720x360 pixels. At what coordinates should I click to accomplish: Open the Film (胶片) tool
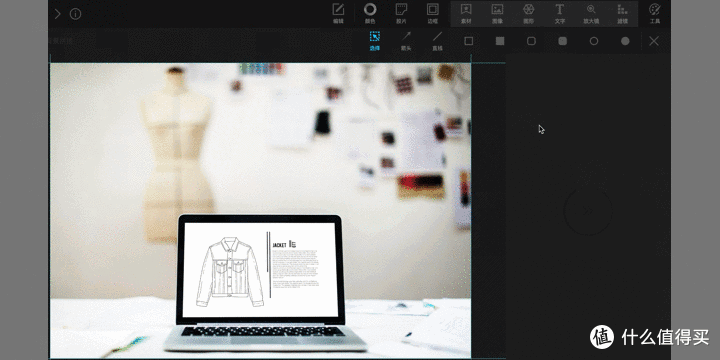click(x=401, y=13)
